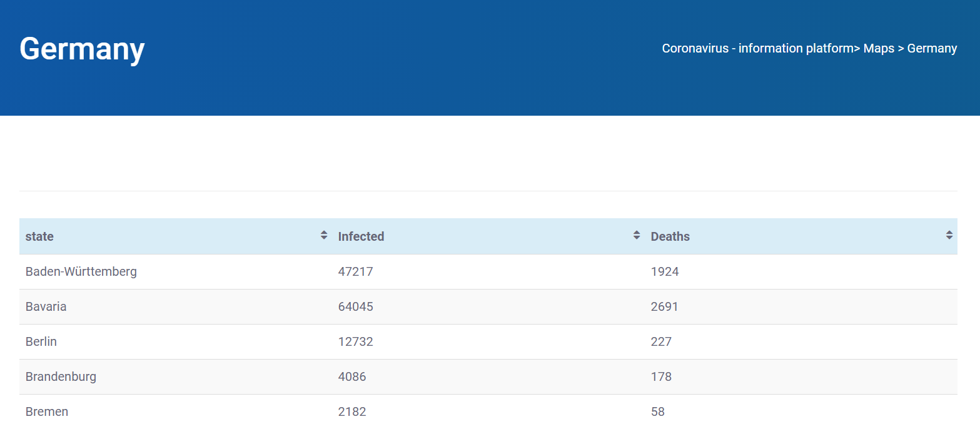Select Brandenburg's deaths value 178
The height and width of the screenshot is (429, 980).
click(661, 376)
